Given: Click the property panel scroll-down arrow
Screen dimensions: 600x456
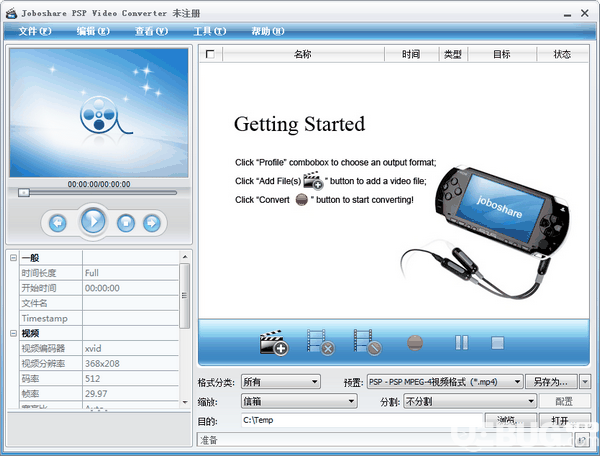Looking at the screenshot, I should [x=185, y=402].
